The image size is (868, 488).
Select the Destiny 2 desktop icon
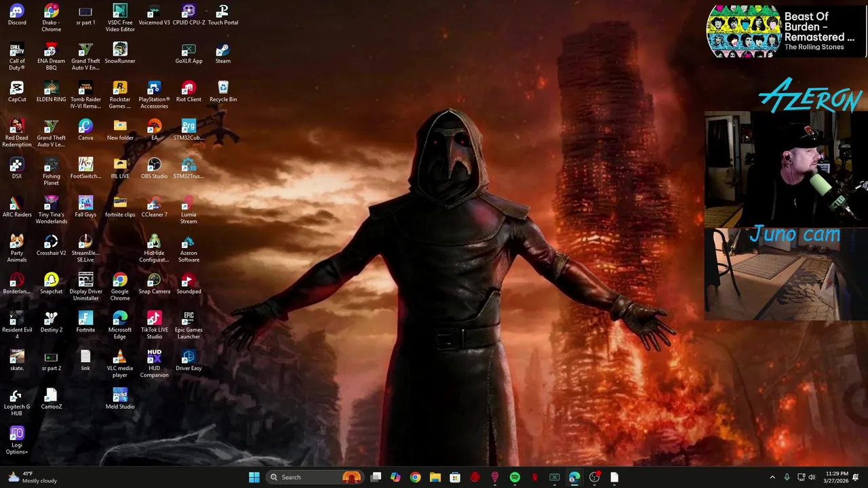pos(52,323)
